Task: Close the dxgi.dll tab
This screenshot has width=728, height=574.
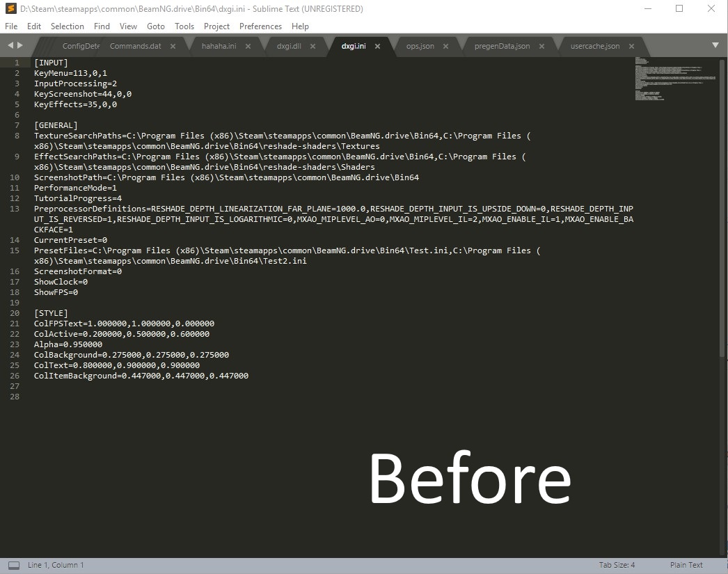Action: tap(312, 46)
